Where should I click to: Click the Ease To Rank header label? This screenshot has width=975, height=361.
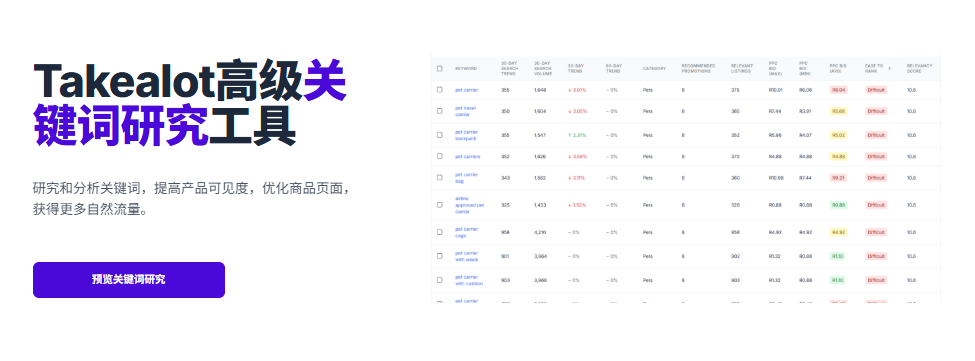(x=874, y=68)
